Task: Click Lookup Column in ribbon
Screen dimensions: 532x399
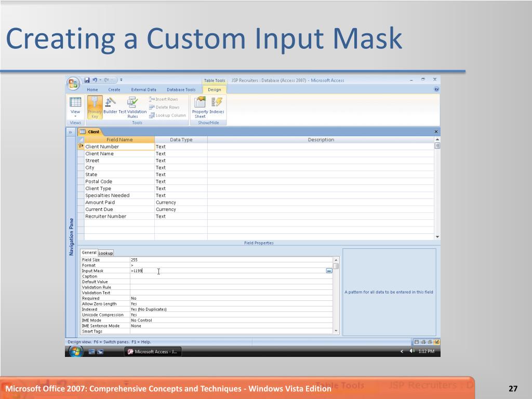Action: [167, 115]
